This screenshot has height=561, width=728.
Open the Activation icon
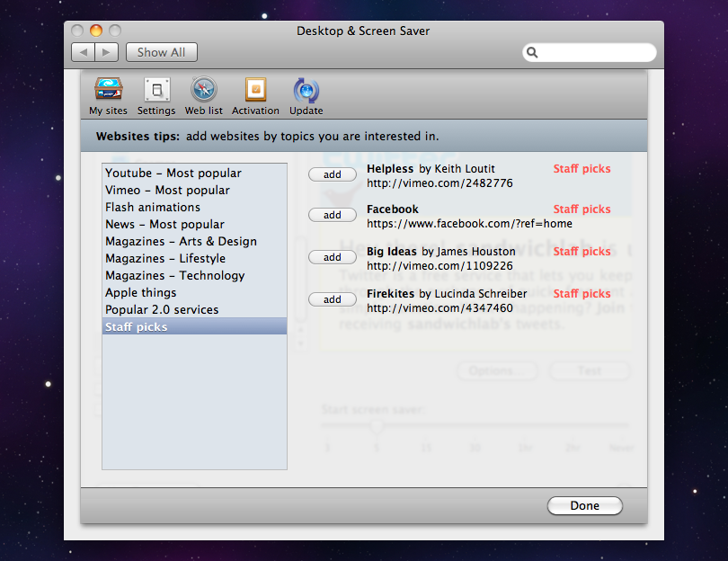255,90
